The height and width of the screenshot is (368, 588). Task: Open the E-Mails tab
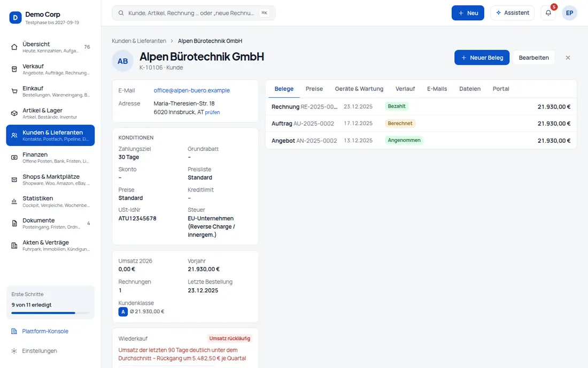point(437,89)
